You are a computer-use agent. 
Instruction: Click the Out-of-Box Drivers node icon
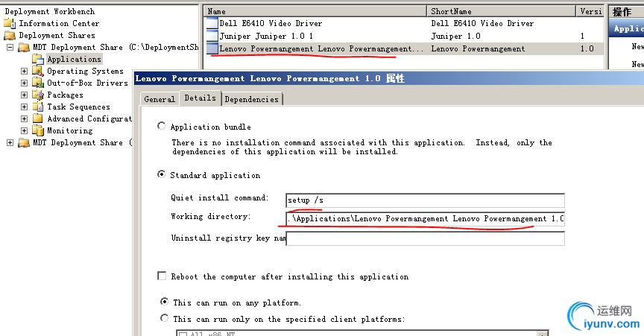[38, 83]
